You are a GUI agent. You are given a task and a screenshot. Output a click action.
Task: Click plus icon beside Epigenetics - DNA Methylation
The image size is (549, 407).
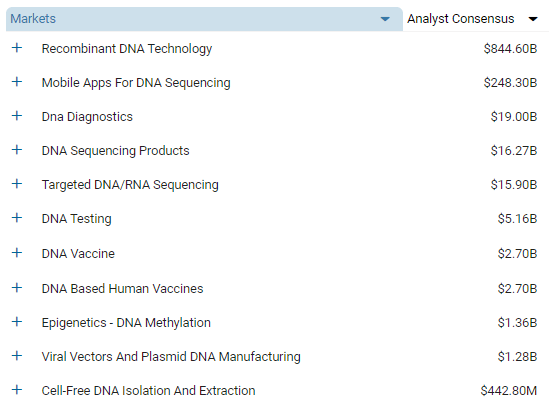(17, 322)
